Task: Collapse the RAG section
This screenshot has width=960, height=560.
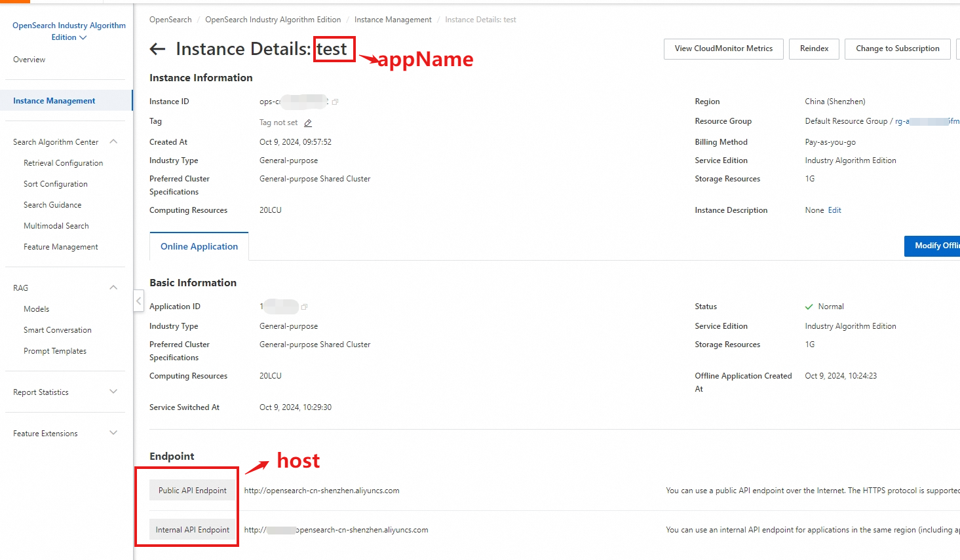Action: tap(113, 288)
